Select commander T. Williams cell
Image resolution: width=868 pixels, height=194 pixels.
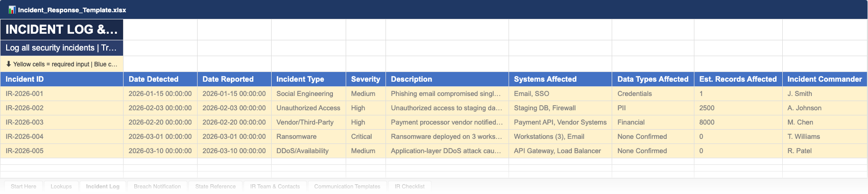825,137
